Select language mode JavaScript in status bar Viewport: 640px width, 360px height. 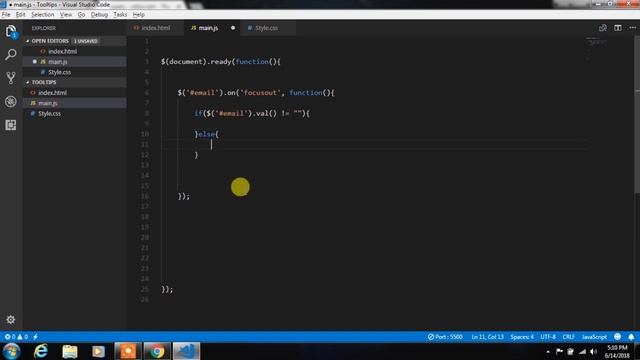[x=594, y=337]
